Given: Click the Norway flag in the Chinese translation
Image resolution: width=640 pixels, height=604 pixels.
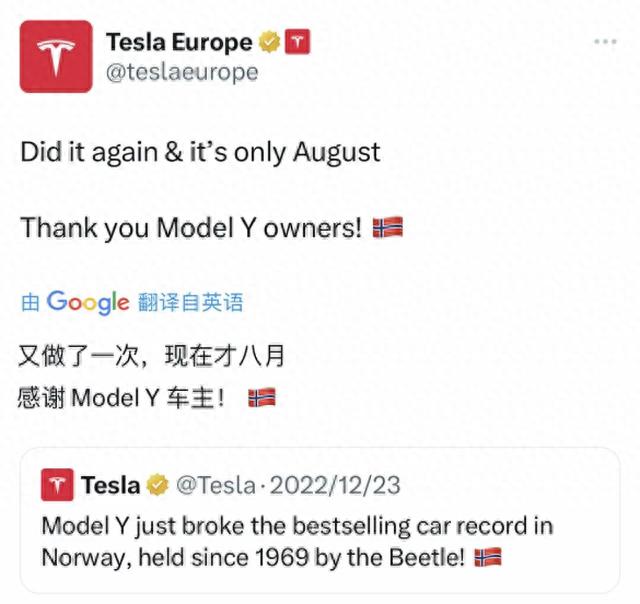Looking at the screenshot, I should point(262,397).
